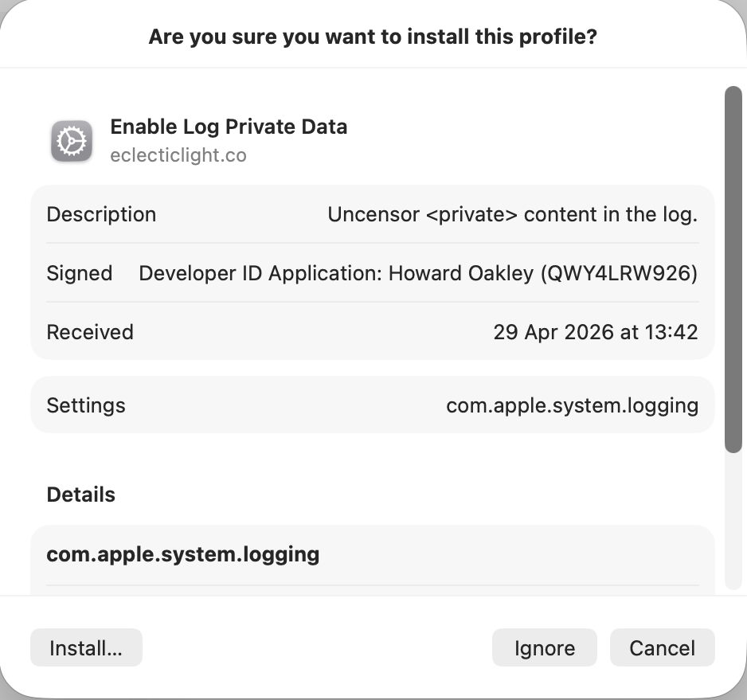Click the Settings row label
The image size is (747, 700).
[x=86, y=405]
